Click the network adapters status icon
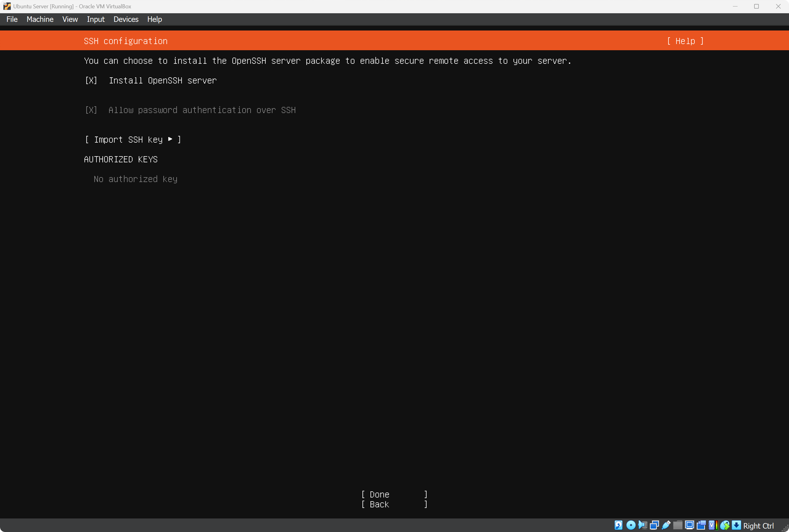Viewport: 789px width, 532px height. tap(654, 525)
